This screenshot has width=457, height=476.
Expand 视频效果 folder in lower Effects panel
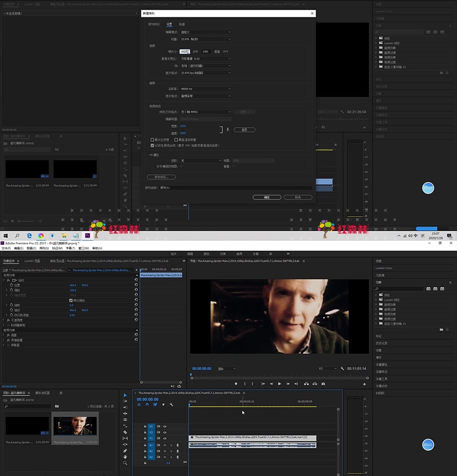(x=376, y=314)
